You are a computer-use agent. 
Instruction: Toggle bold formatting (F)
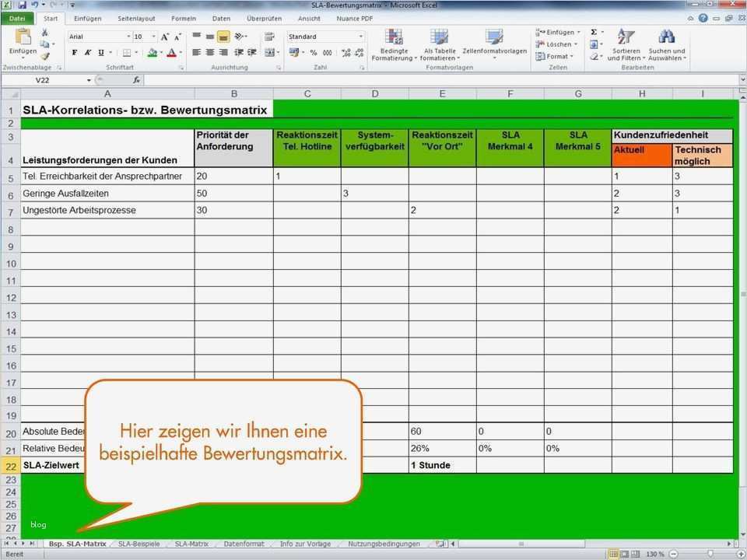pyautogui.click(x=75, y=52)
